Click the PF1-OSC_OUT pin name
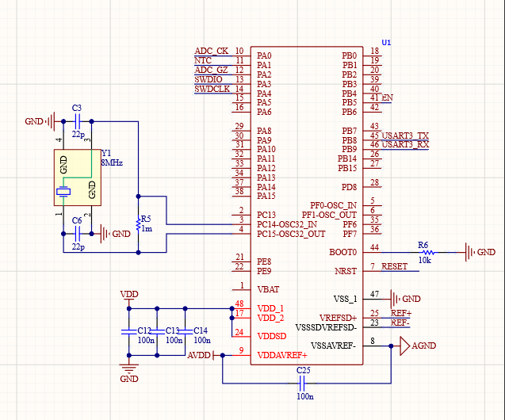 click(329, 215)
